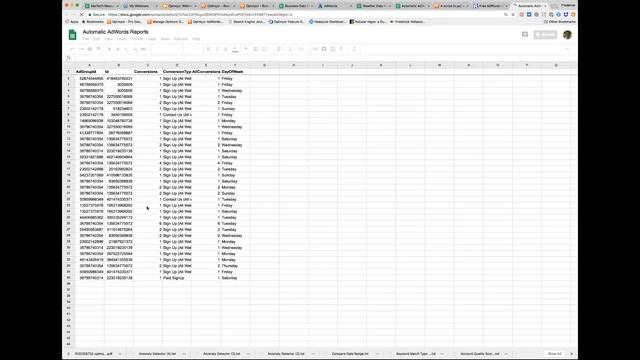This screenshot has height=360, width=640.
Task: Click the Merge cells icon
Action: 264,49
